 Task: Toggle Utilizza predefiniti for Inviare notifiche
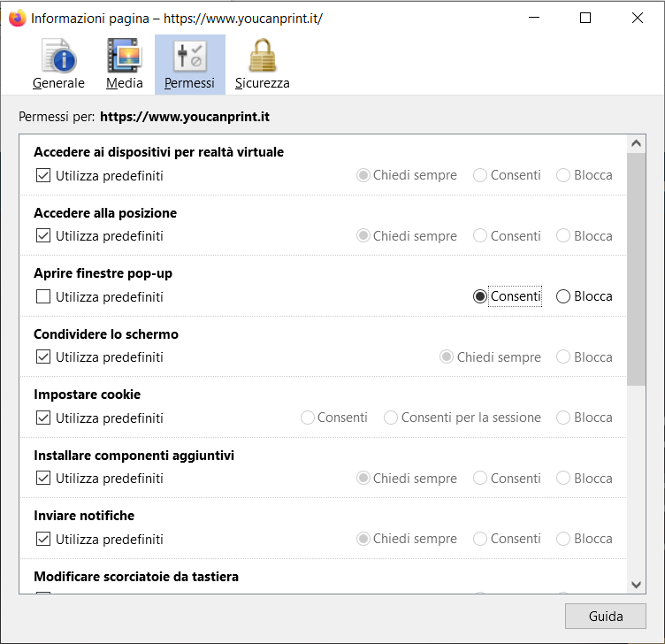[43, 539]
